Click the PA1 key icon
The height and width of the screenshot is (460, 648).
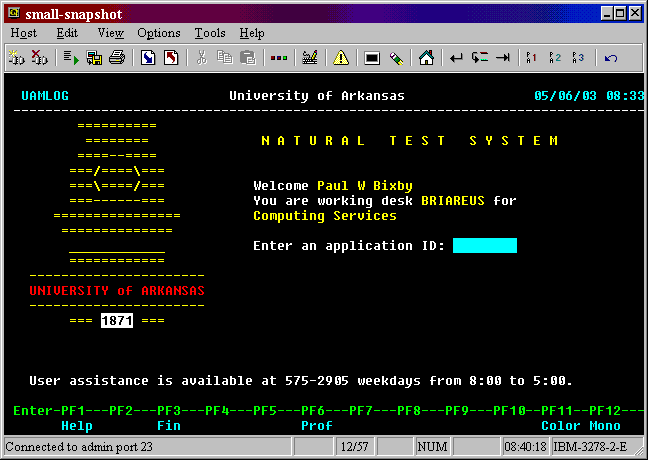click(531, 58)
